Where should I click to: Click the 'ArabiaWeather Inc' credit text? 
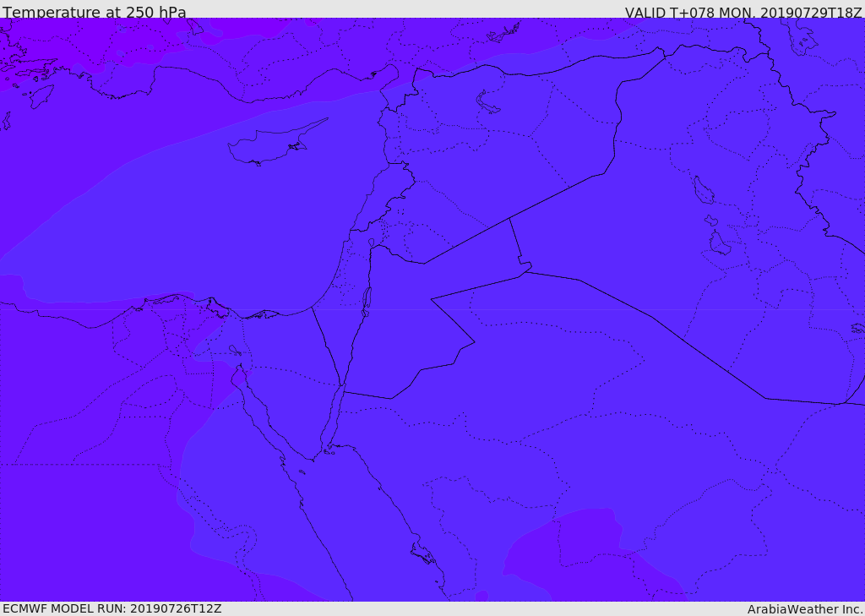tap(804, 609)
